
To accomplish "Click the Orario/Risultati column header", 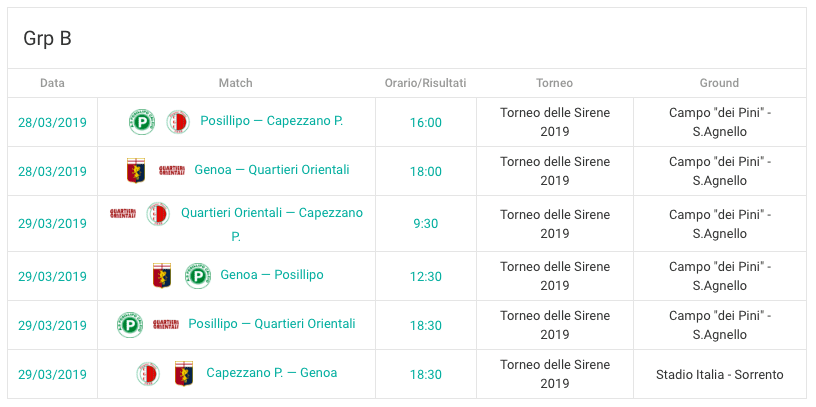I will pos(425,83).
